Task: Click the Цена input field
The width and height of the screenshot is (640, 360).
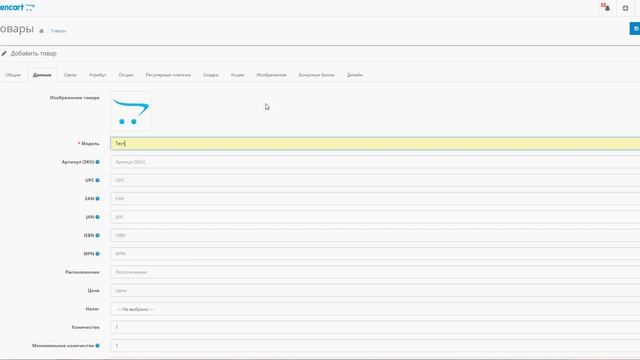Action: click(x=375, y=291)
